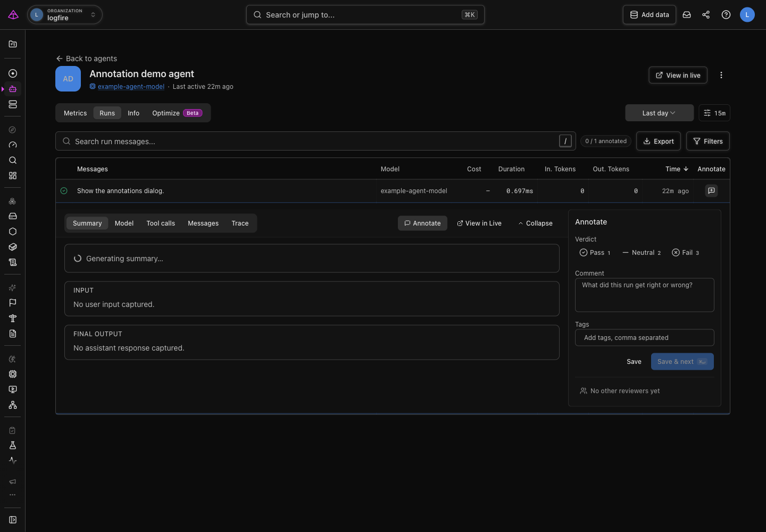This screenshot has height=532, width=766.
Task: Open the network hierarchy sidebar icon
Action: pyautogui.click(x=13, y=405)
